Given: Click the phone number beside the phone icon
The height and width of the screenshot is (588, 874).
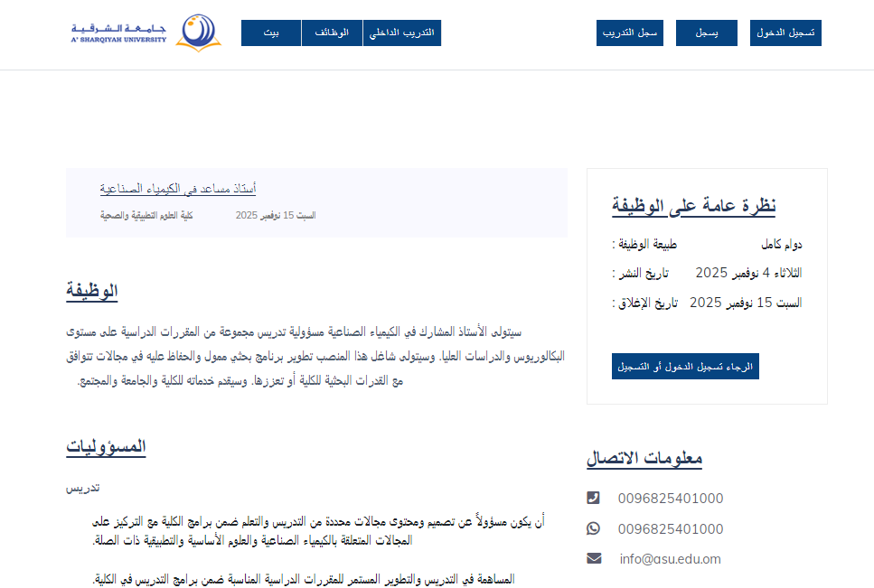Looking at the screenshot, I should 671,499.
